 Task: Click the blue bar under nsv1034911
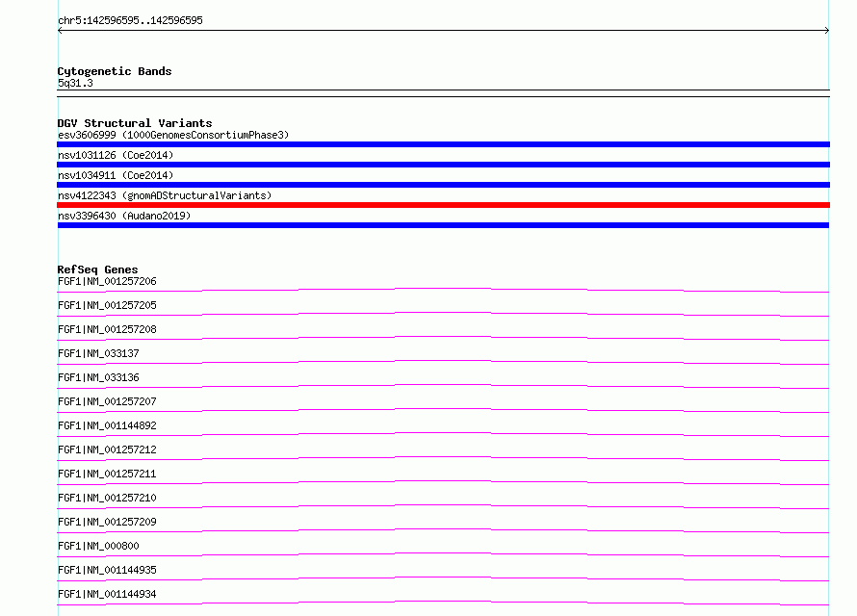coord(443,185)
